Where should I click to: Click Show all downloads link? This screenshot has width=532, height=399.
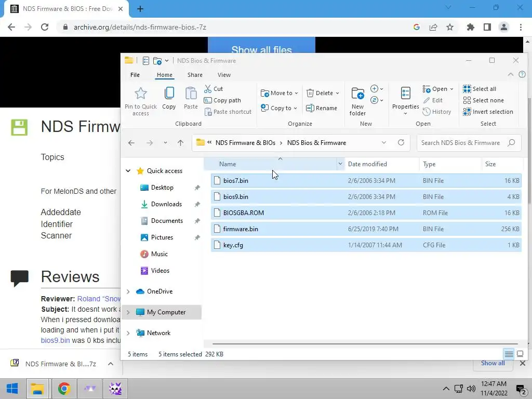coord(493,363)
